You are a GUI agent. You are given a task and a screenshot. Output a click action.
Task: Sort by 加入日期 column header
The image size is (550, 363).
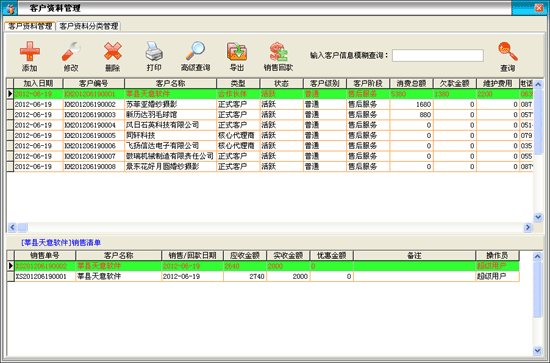coord(38,83)
